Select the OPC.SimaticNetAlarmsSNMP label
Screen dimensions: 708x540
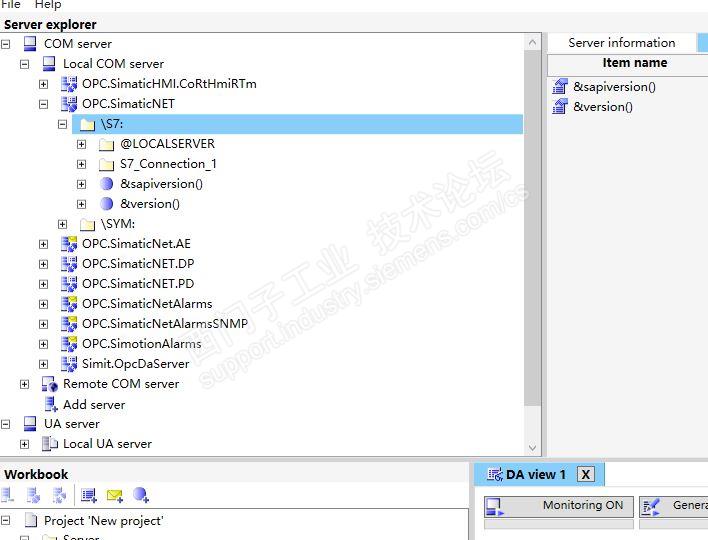[165, 324]
